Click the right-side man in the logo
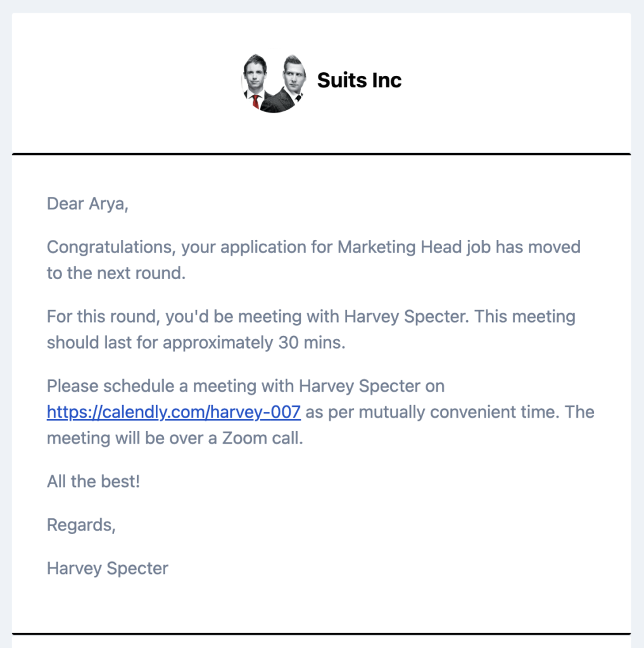The width and height of the screenshot is (644, 648). click(x=291, y=82)
